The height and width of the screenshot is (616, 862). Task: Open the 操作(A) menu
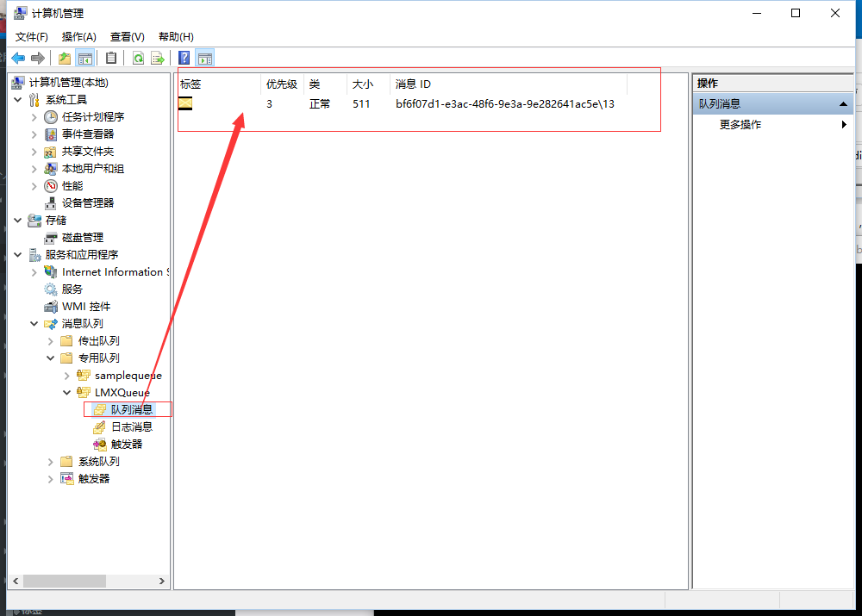(79, 37)
